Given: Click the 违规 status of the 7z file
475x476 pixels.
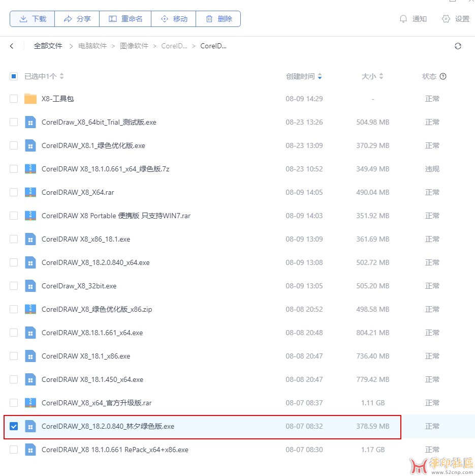Looking at the screenshot, I should coord(432,169).
